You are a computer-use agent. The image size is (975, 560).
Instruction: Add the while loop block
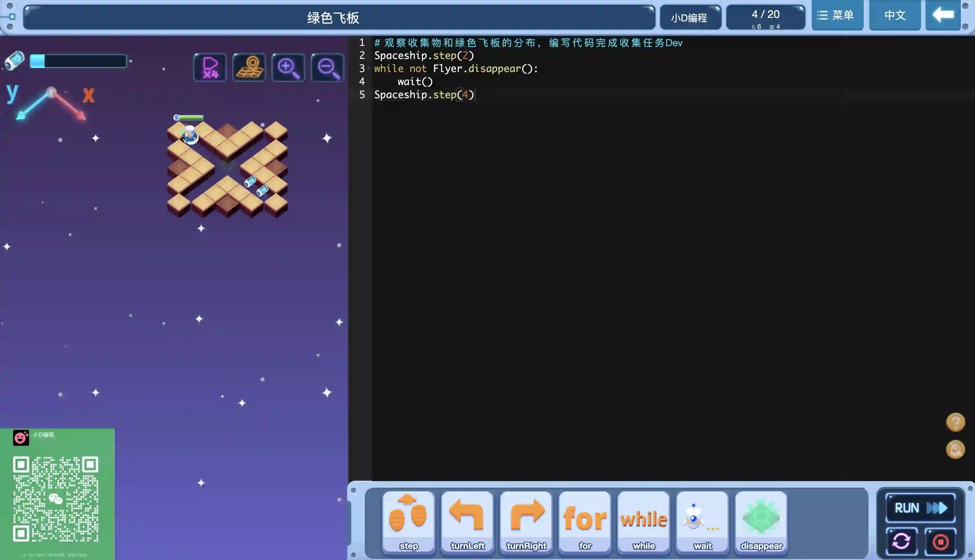pyautogui.click(x=643, y=522)
